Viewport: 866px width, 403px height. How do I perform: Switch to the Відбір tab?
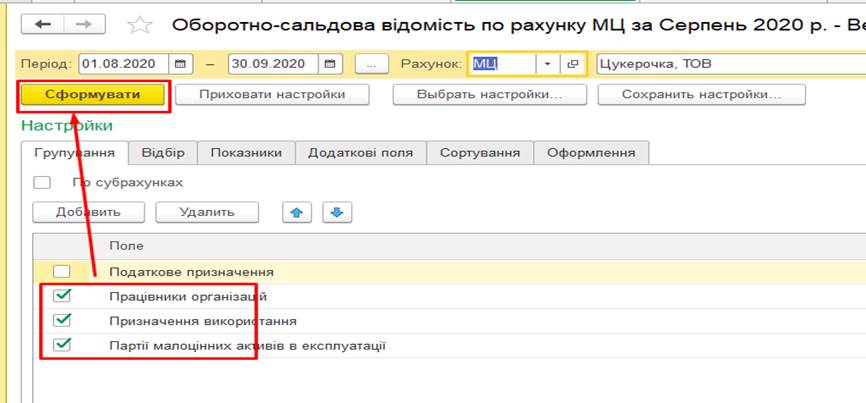point(162,153)
